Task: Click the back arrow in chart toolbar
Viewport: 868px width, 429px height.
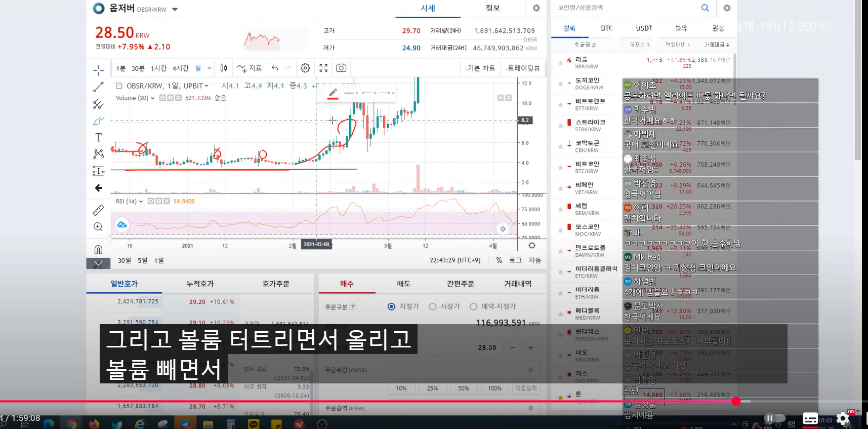Action: point(99,188)
